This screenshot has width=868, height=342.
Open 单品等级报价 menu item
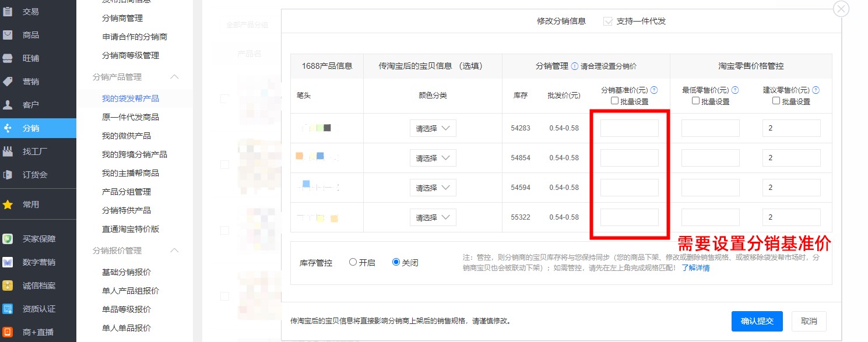[x=126, y=309]
